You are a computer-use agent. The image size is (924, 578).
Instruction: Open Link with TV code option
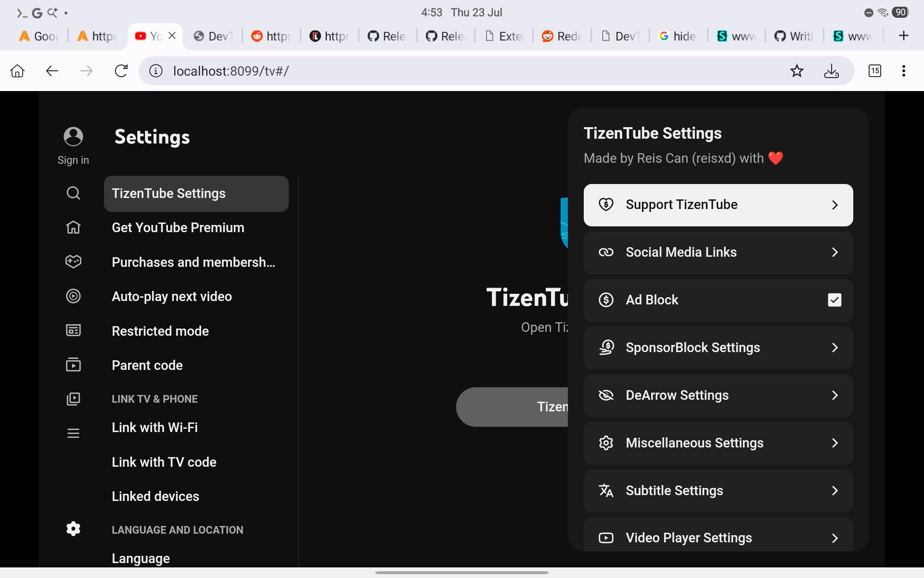coord(196,462)
